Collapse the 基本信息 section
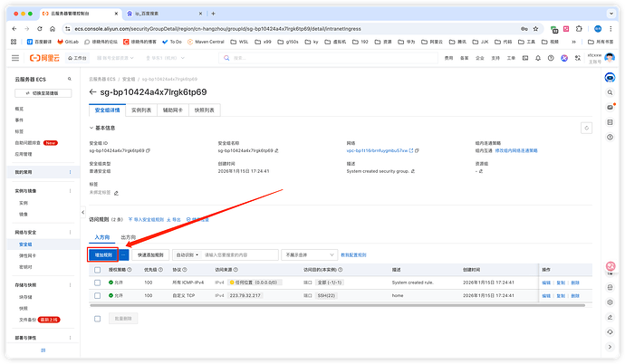 coord(93,127)
